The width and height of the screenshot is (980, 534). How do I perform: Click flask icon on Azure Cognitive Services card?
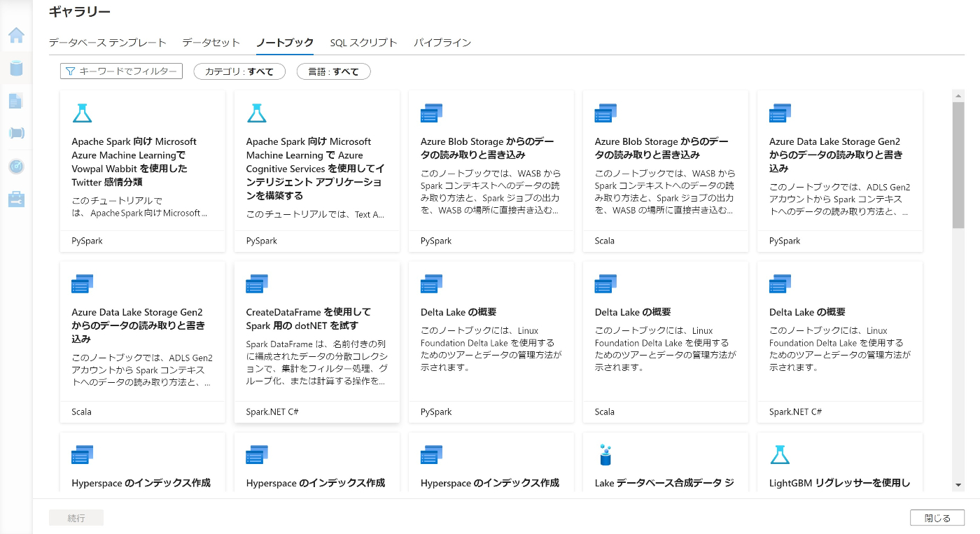pyautogui.click(x=257, y=113)
